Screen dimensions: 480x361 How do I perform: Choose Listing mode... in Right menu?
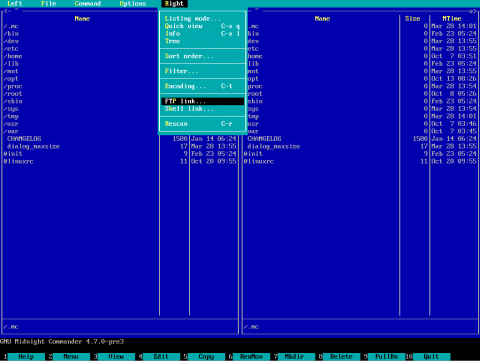[203, 19]
